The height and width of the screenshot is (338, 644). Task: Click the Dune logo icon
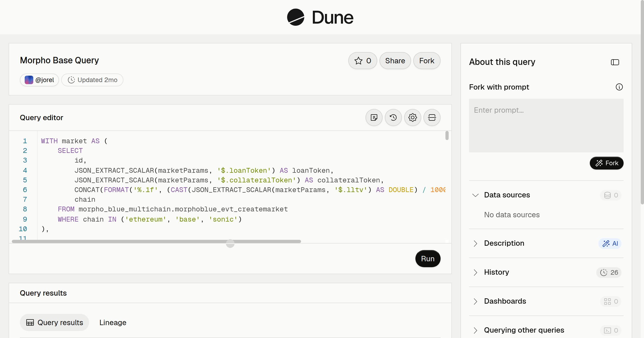coord(295,17)
